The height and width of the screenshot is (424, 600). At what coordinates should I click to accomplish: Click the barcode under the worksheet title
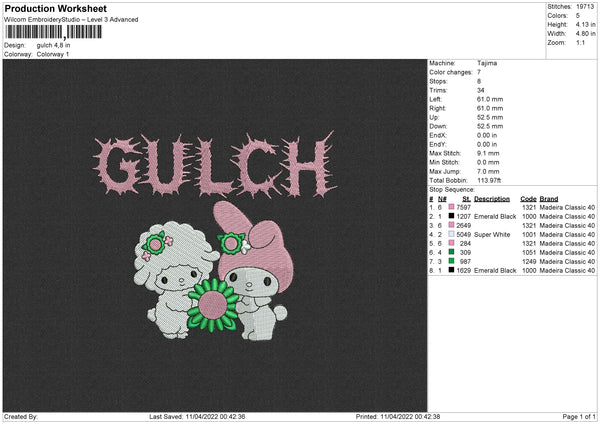pos(54,32)
